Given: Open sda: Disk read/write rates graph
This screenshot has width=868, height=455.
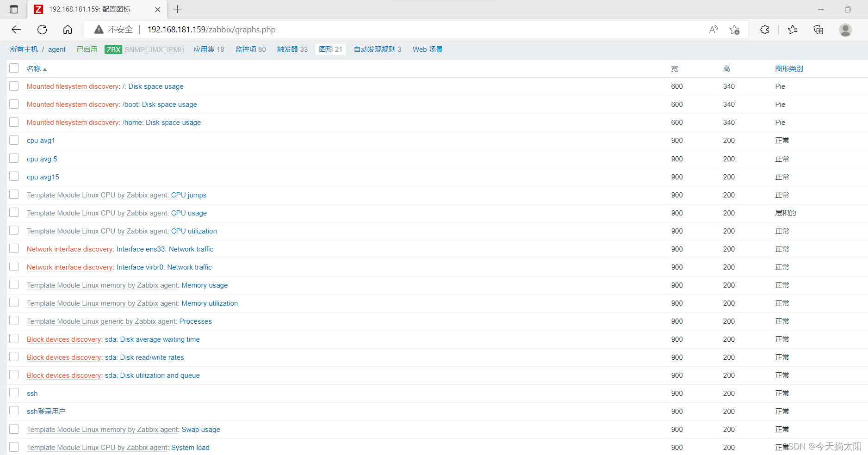Looking at the screenshot, I should click(144, 357).
